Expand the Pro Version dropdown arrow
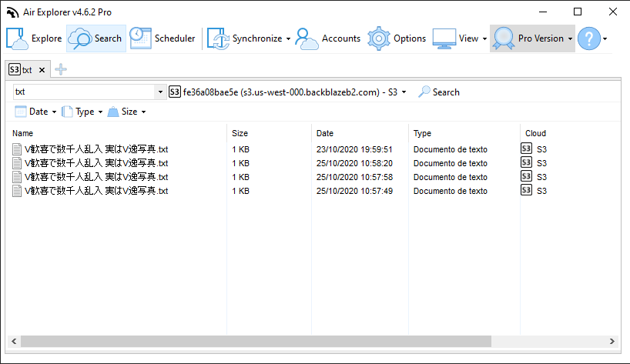The height and width of the screenshot is (364, 630). point(570,39)
